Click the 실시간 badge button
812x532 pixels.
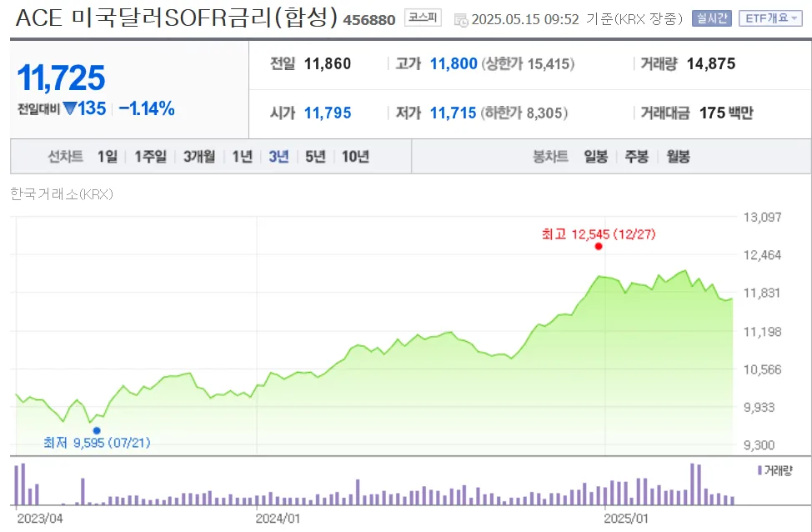click(x=711, y=18)
